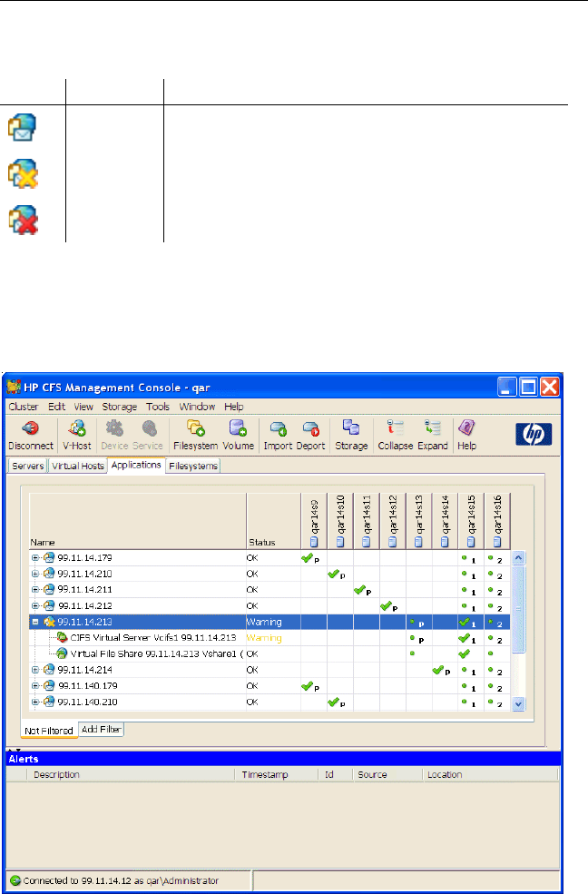Open Help from the toolbar

[466, 428]
